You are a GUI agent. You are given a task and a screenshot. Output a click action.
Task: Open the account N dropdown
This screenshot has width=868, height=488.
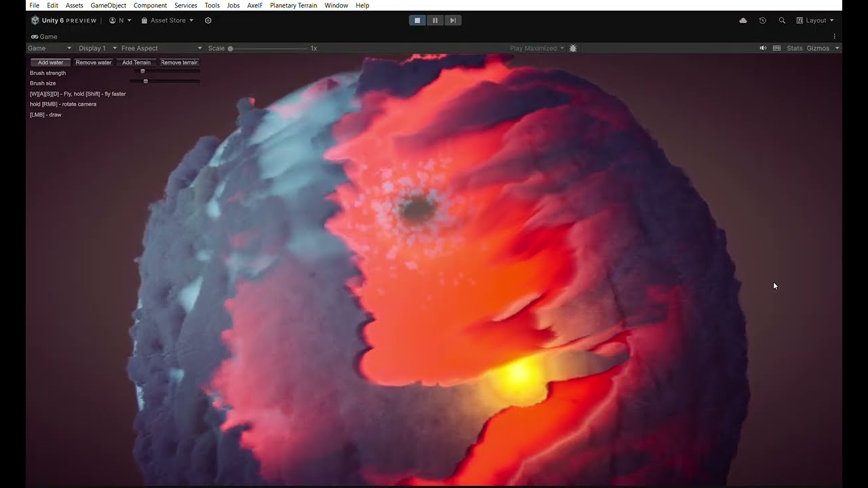tap(120, 20)
